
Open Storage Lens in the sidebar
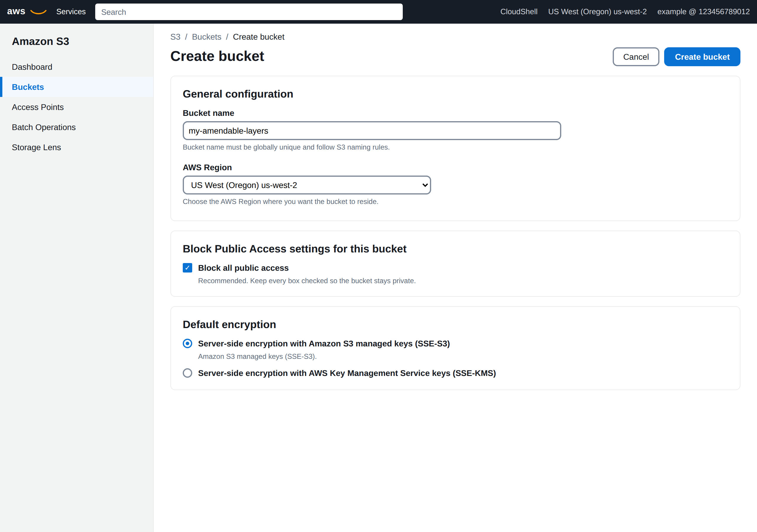pos(77,147)
